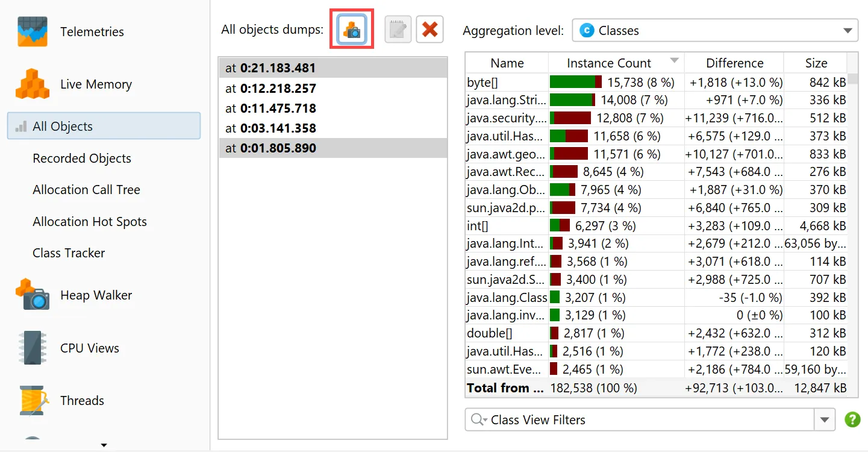Open help for Class View Filters
Image resolution: width=868 pixels, height=452 pixels.
(852, 419)
